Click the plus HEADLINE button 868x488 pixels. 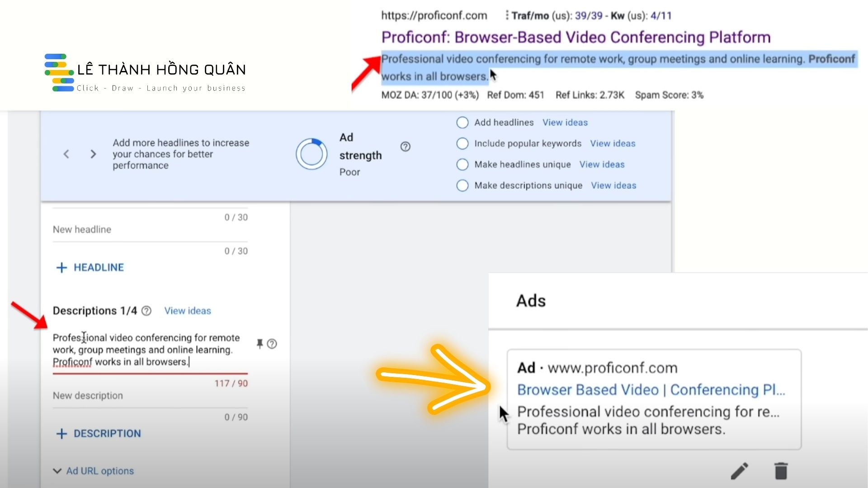(90, 267)
